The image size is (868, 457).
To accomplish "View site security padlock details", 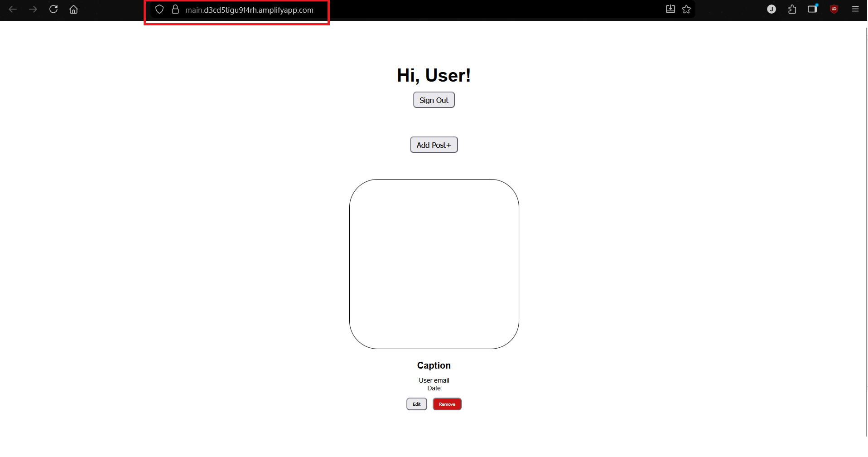I will [x=175, y=9].
